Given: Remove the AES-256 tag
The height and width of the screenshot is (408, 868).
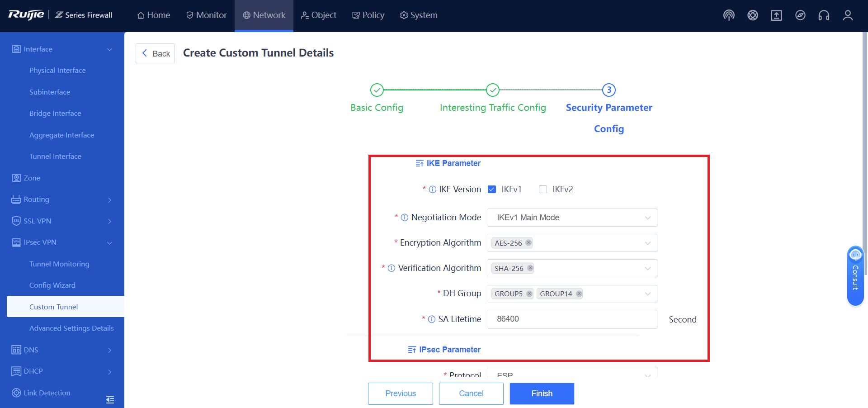Looking at the screenshot, I should click(x=528, y=243).
